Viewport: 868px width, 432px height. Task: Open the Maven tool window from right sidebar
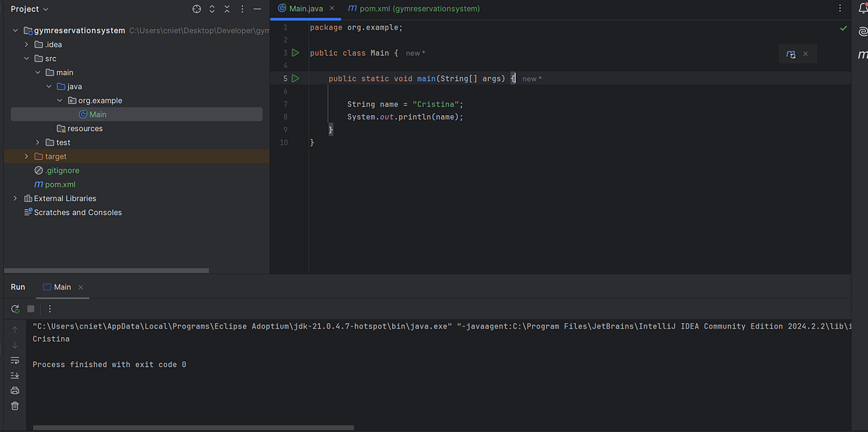click(x=862, y=54)
